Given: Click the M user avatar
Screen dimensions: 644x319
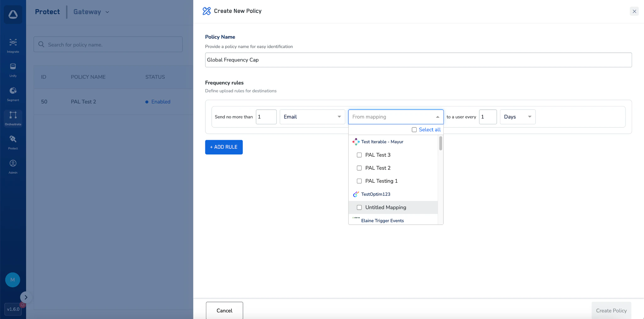Looking at the screenshot, I should [13, 279].
